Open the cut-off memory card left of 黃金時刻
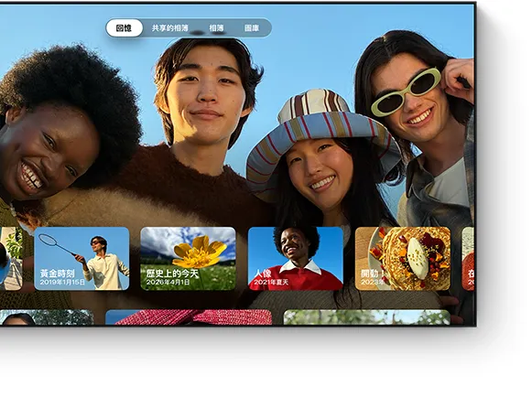This screenshot has width=532, height=397. [11, 259]
